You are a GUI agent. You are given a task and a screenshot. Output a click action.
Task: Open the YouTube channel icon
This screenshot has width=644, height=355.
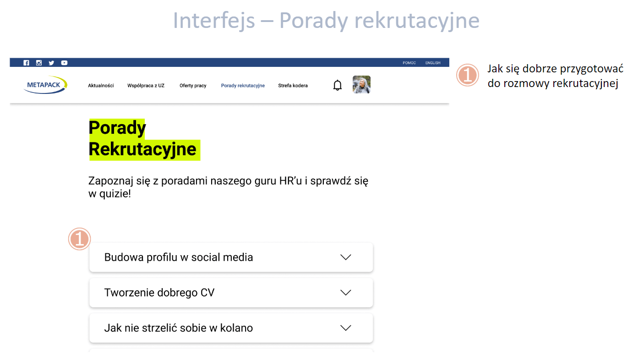(64, 63)
